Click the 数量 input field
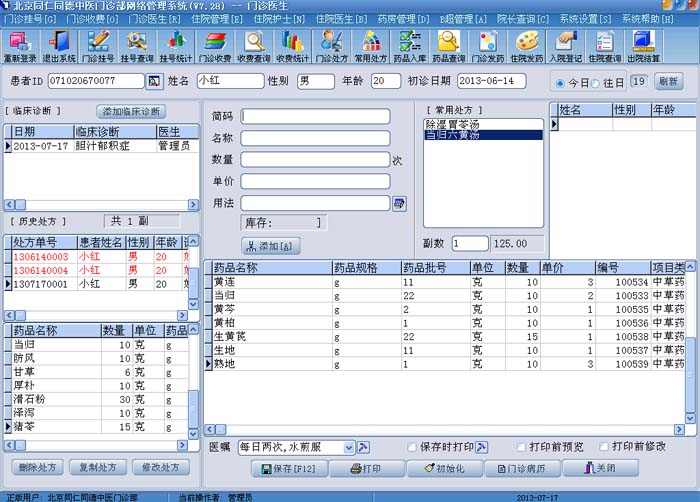This screenshot has height=502, width=700. tap(315, 160)
